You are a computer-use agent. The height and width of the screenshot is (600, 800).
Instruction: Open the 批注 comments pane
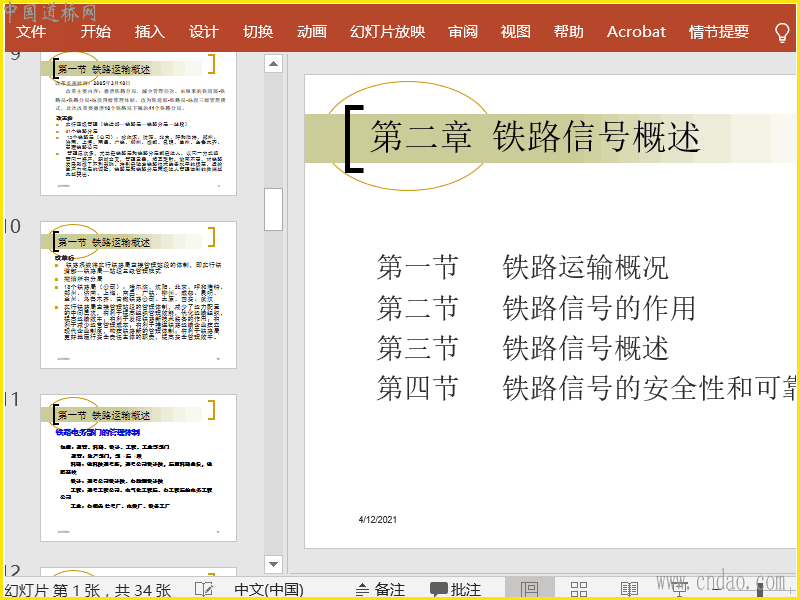455,590
